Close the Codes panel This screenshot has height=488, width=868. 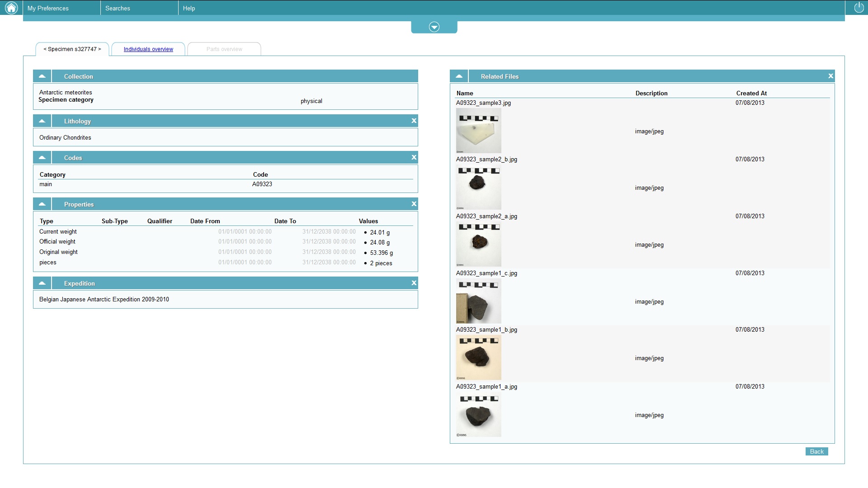(x=414, y=157)
